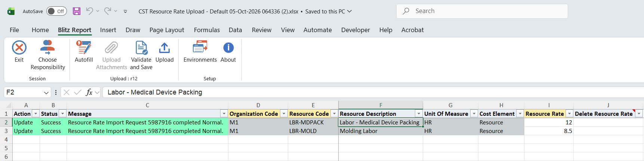
Task: Open the Redo history dropdown
Action: (116, 11)
